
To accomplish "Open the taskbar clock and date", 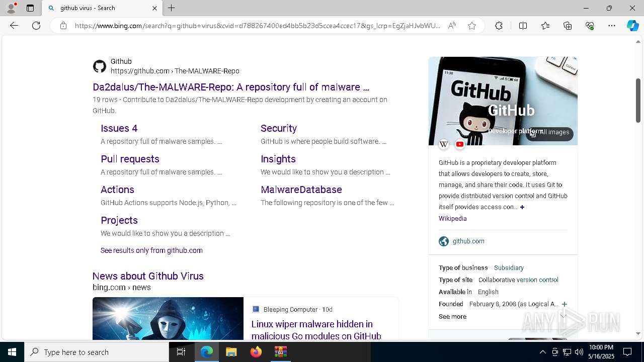I will (x=601, y=352).
